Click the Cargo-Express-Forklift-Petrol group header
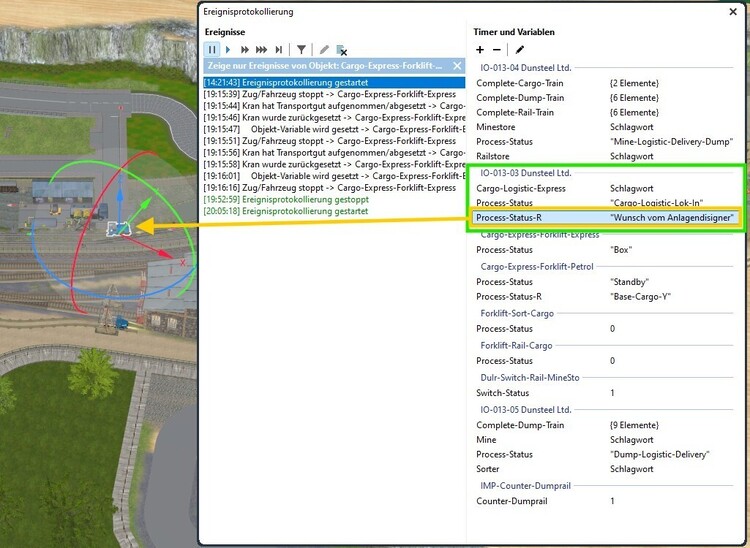Screen dimensions: 750x548 click(537, 267)
